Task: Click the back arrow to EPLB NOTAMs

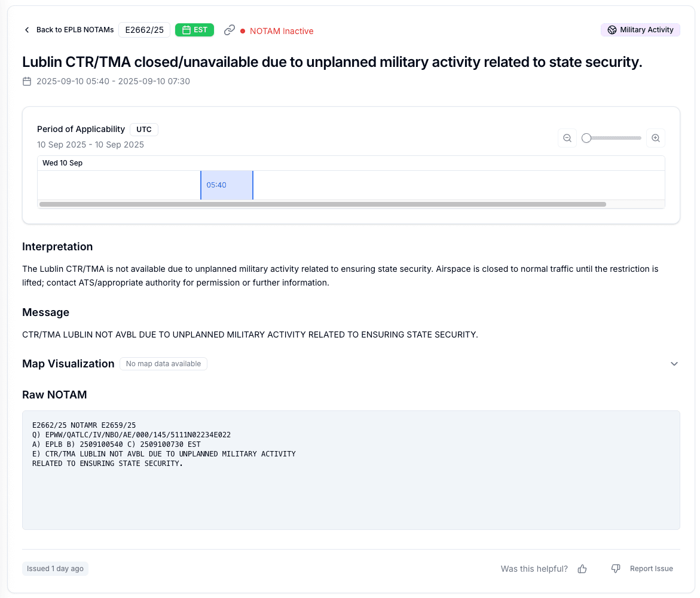Action: click(x=27, y=30)
